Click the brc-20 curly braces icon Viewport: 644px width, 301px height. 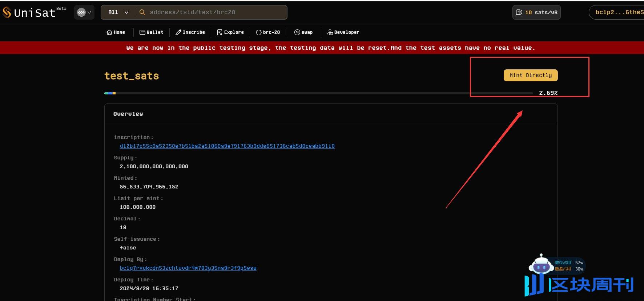258,32
